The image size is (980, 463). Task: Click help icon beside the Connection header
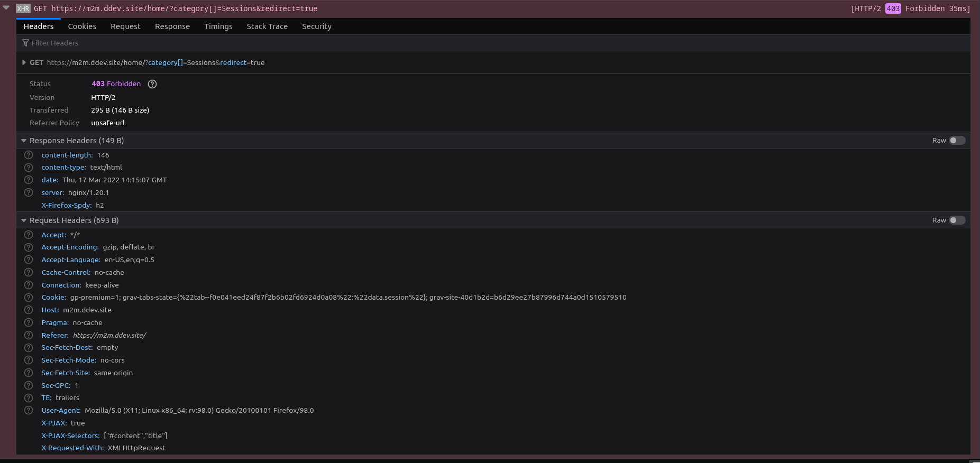29,285
